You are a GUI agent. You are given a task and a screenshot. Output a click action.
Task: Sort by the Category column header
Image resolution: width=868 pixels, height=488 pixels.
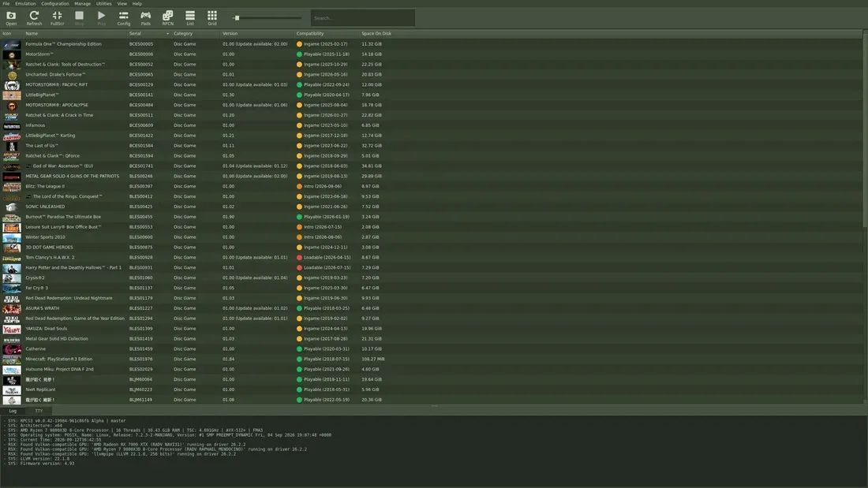click(196, 34)
